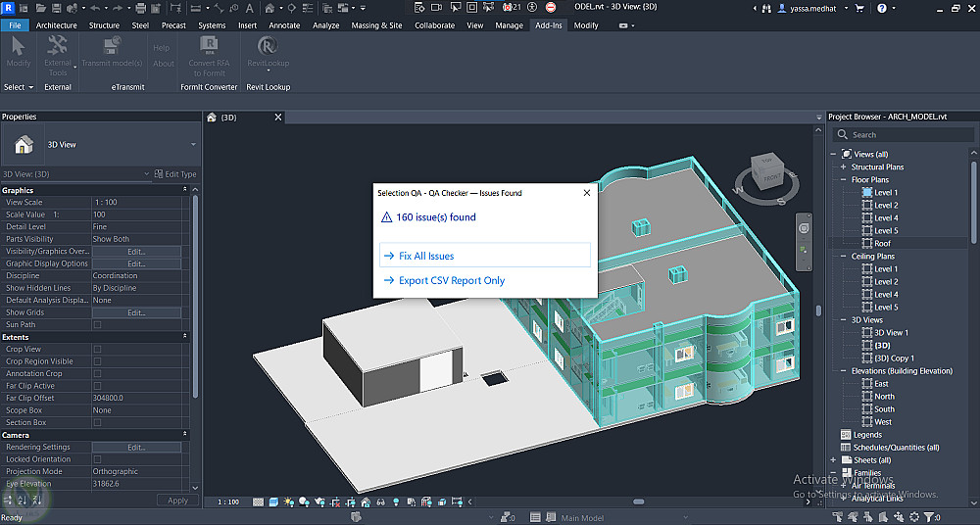Click the Project Browser search field

pyautogui.click(x=902, y=135)
